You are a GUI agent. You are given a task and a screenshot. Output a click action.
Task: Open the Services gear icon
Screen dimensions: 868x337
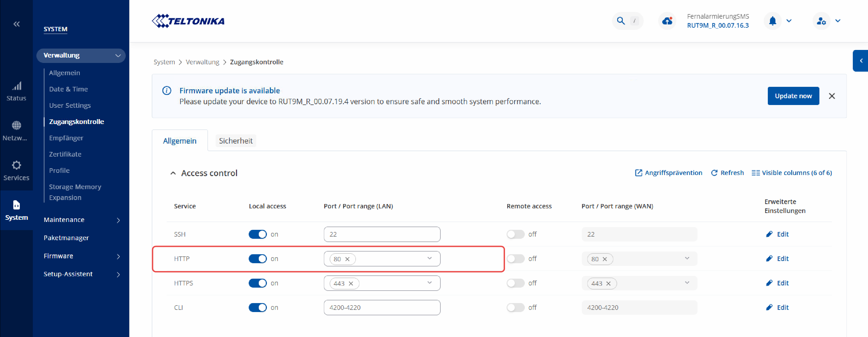(x=17, y=165)
